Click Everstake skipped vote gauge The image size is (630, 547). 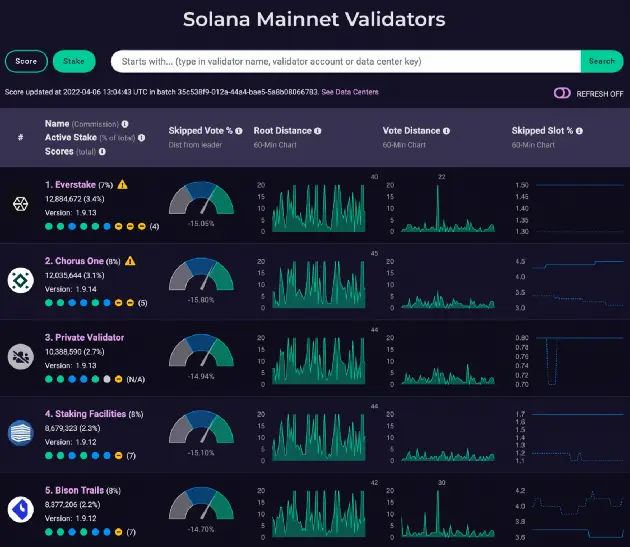[201, 198]
